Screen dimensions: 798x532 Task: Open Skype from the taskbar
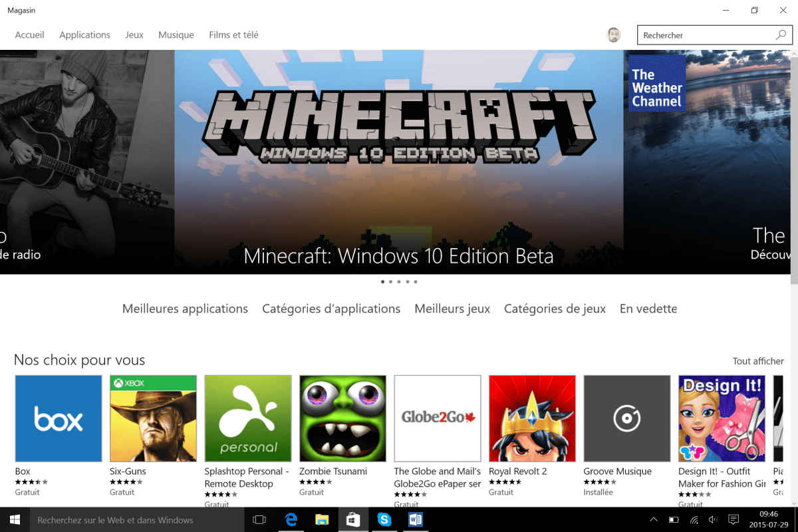point(384,519)
